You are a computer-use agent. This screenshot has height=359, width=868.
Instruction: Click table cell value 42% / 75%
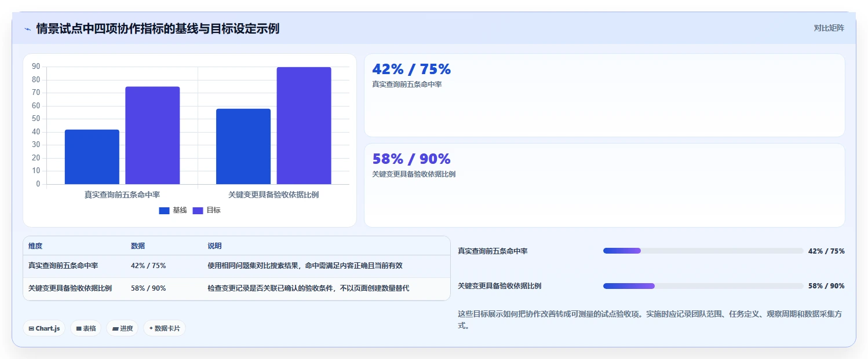tap(148, 266)
